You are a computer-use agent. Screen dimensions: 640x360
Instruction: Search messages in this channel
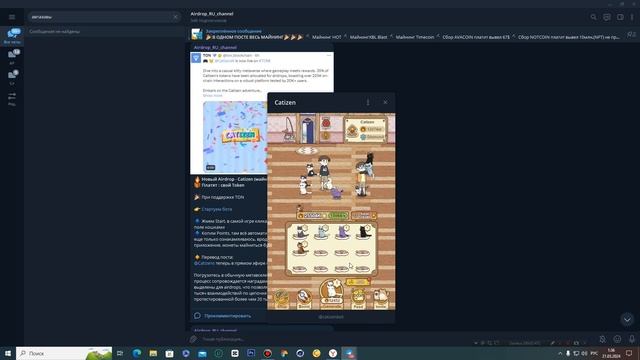point(593,17)
